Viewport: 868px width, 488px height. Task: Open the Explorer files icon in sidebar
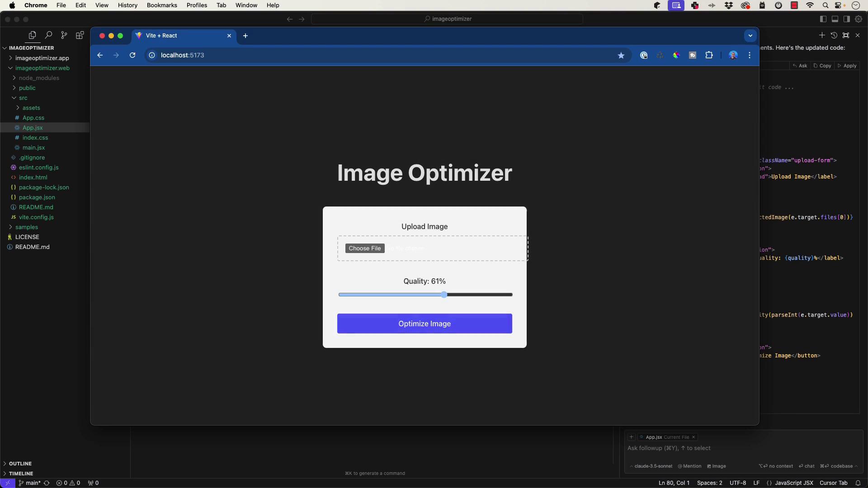32,35
